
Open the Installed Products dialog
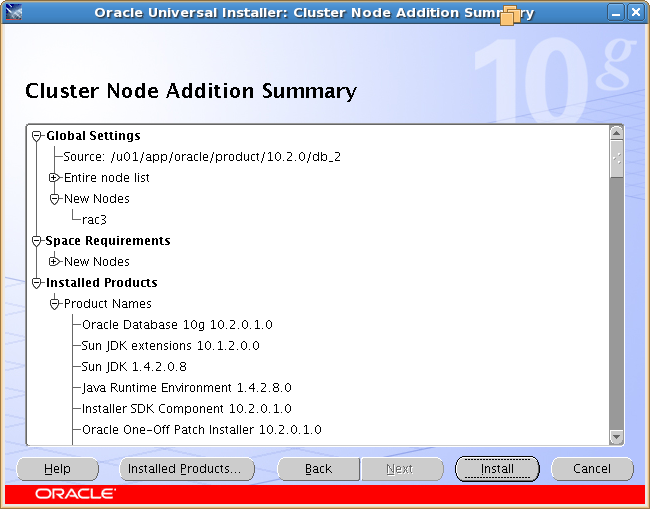point(187,469)
